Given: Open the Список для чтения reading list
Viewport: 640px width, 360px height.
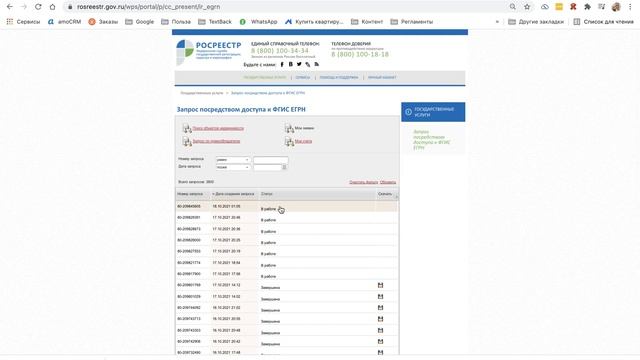Looking at the screenshot, I should pos(603,22).
